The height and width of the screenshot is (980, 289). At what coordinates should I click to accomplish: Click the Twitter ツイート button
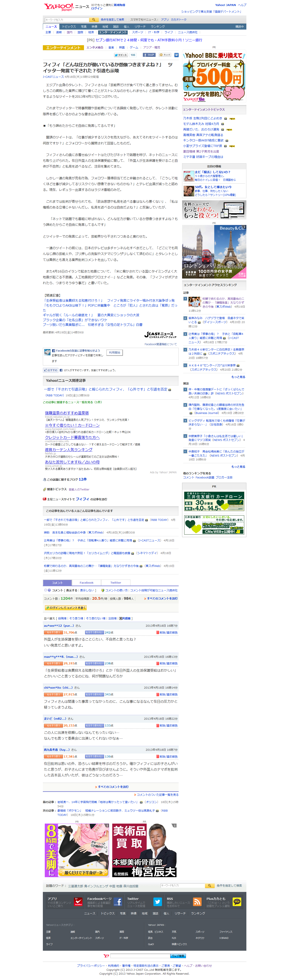pyautogui.click(x=121, y=55)
